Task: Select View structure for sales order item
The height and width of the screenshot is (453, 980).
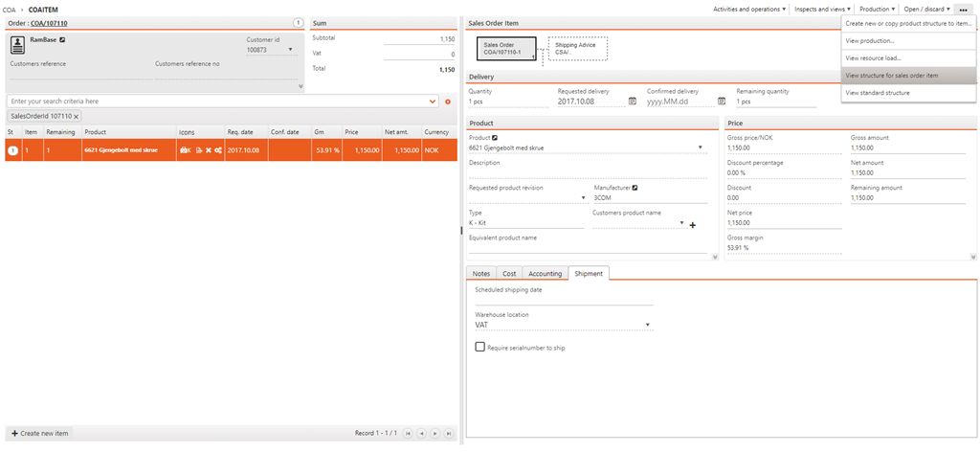Action: coord(891,76)
